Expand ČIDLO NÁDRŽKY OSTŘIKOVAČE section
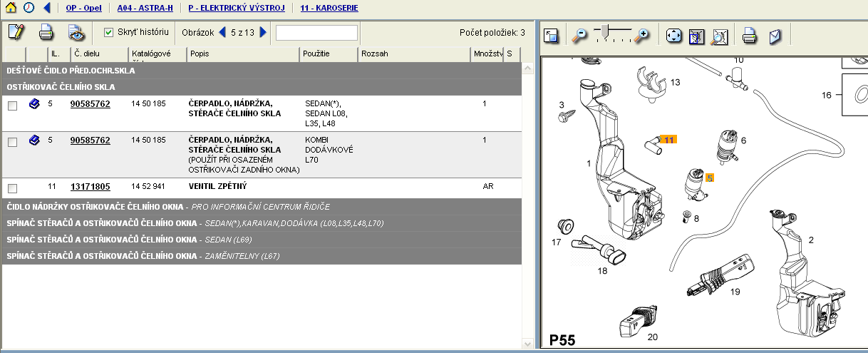The image size is (868, 353). point(93,207)
